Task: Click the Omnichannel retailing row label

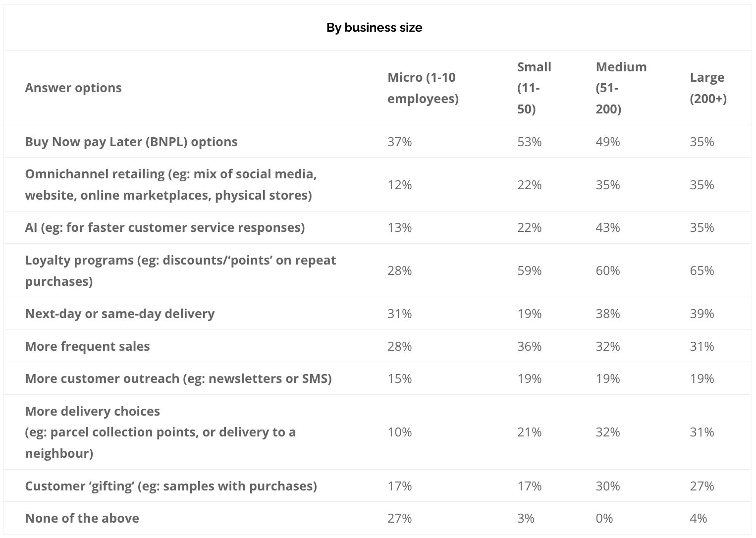Action: coord(171,184)
